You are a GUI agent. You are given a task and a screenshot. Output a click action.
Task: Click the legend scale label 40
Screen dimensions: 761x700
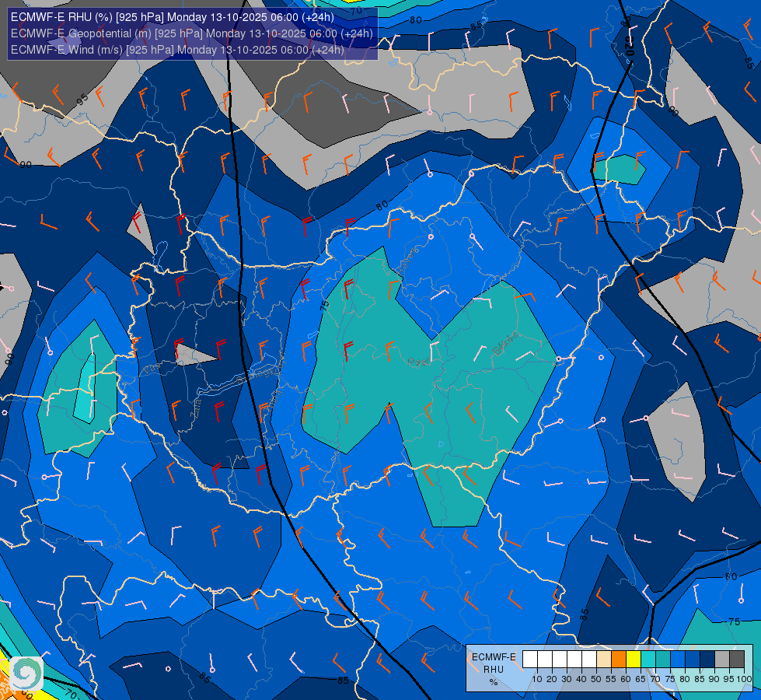coord(581,680)
